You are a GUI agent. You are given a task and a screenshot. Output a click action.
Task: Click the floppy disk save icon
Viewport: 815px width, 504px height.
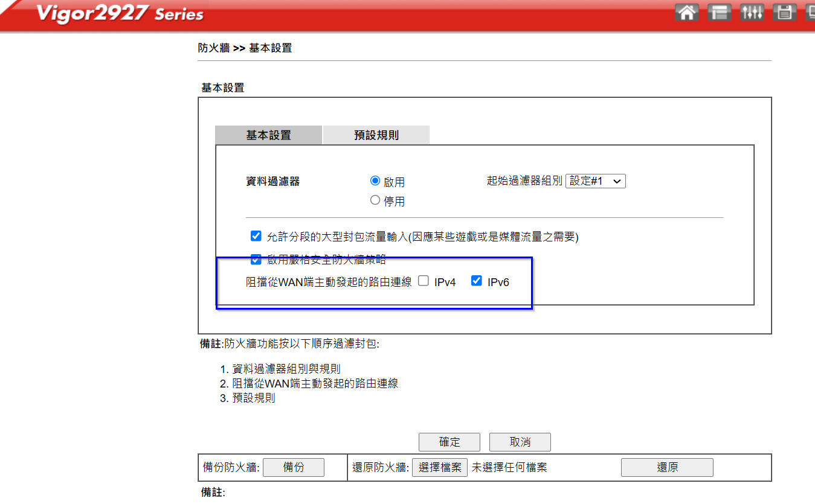[x=784, y=12]
